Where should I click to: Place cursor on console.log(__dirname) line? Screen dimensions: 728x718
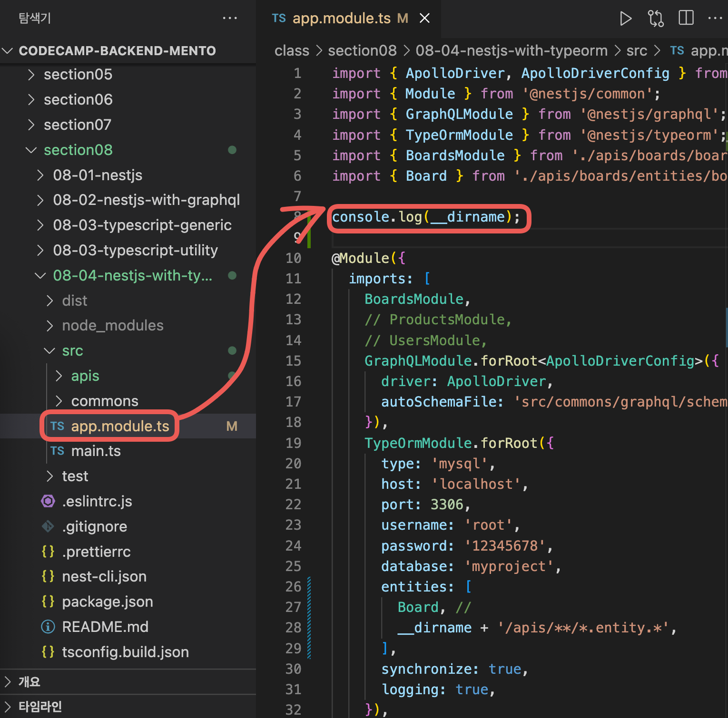[x=426, y=217]
